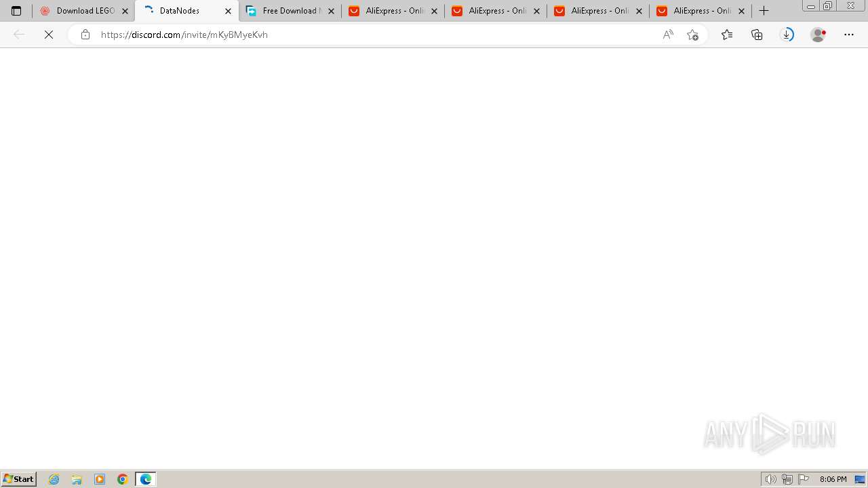Open Windows Explorer from taskbar
The image size is (868, 488).
tap(77, 479)
